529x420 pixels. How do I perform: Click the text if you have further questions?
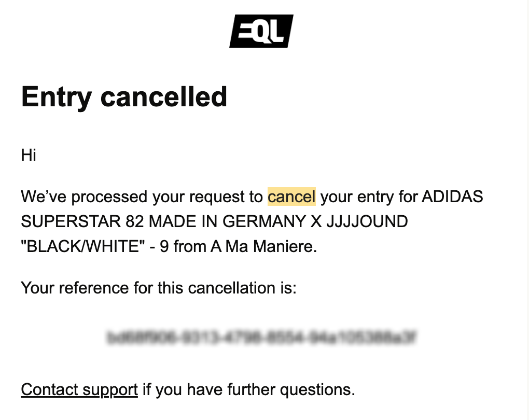[x=248, y=389]
